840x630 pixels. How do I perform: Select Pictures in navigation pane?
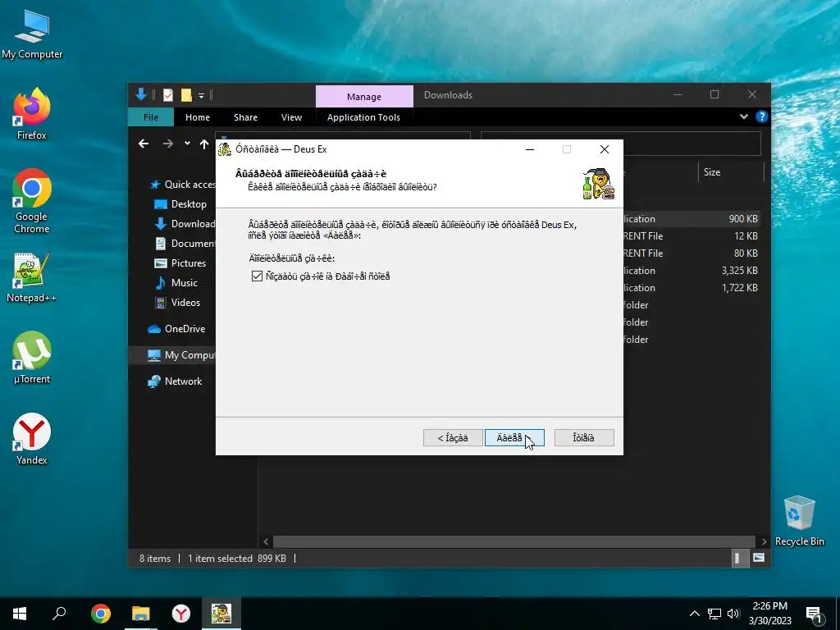(x=180, y=263)
